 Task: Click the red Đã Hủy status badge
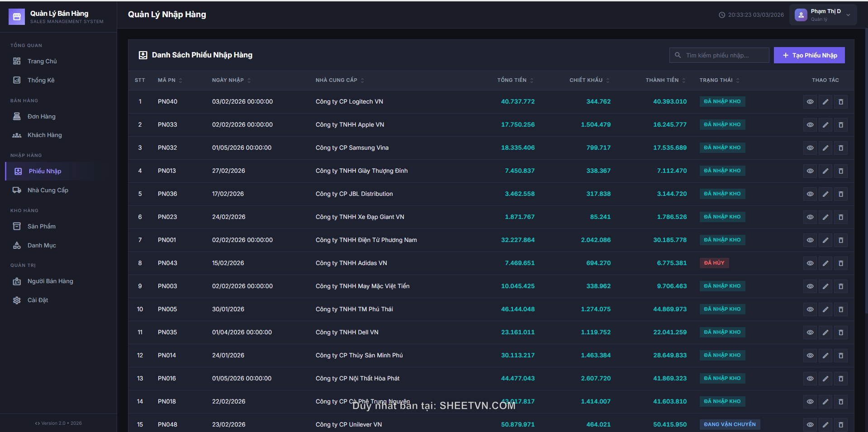714,263
